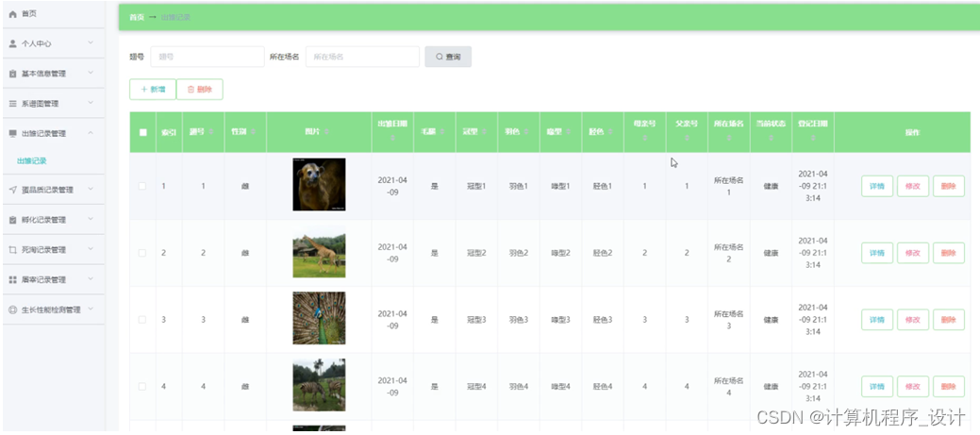Click the crop icon for 死淘记录管理

pos(12,249)
